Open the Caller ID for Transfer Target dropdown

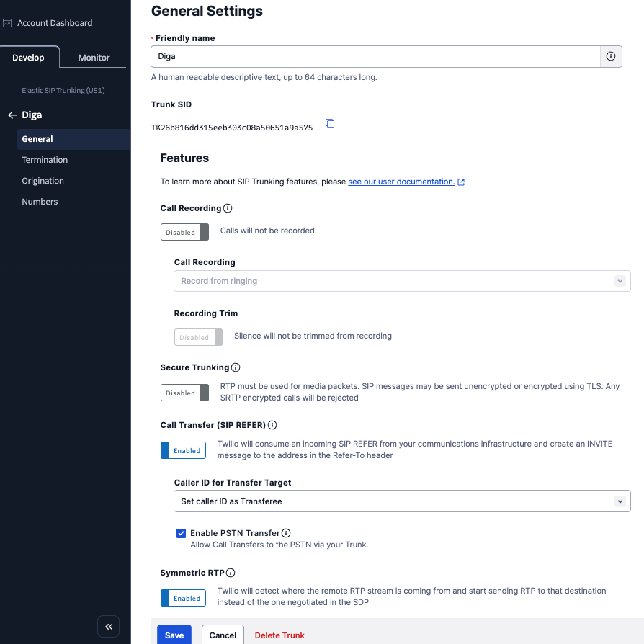pyautogui.click(x=402, y=501)
